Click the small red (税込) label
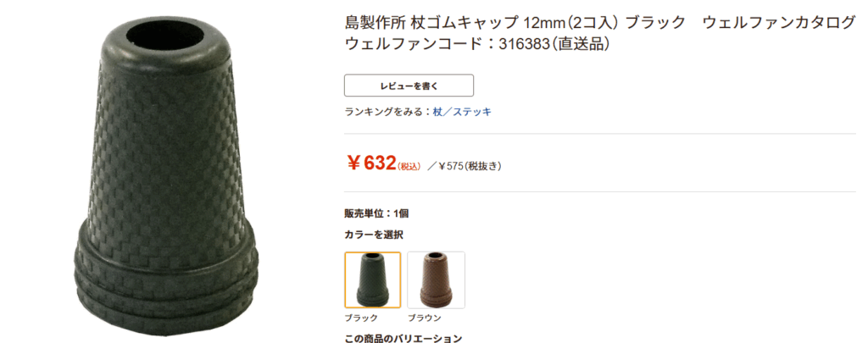 pyautogui.click(x=409, y=167)
